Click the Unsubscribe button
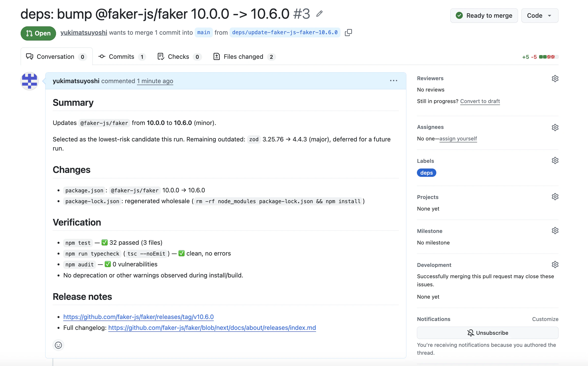The image size is (588, 366). pos(488,333)
